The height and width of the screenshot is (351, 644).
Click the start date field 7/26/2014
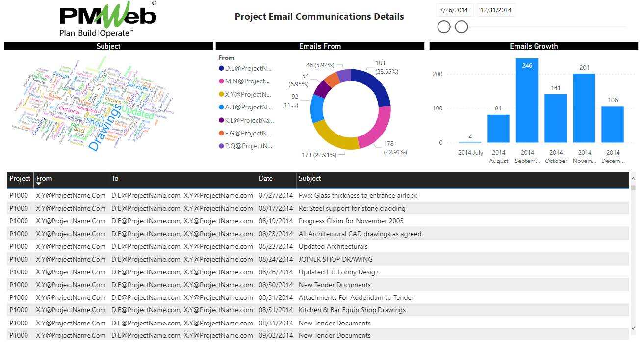[x=454, y=10]
